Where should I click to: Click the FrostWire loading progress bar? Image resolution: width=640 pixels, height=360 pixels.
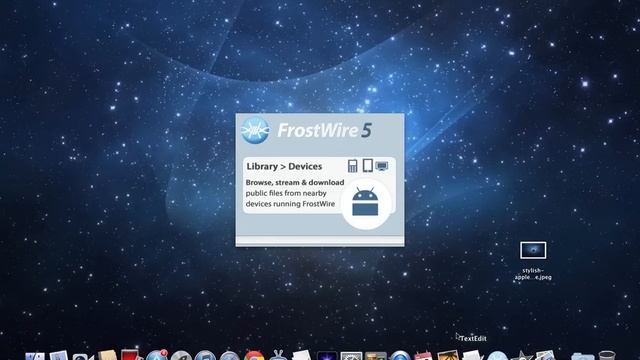pos(320,240)
